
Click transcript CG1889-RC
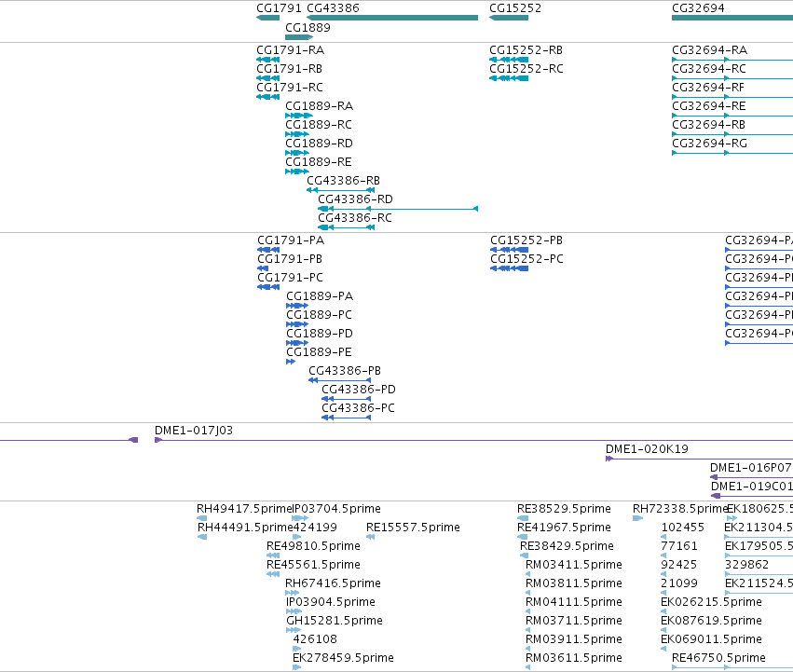319,125
